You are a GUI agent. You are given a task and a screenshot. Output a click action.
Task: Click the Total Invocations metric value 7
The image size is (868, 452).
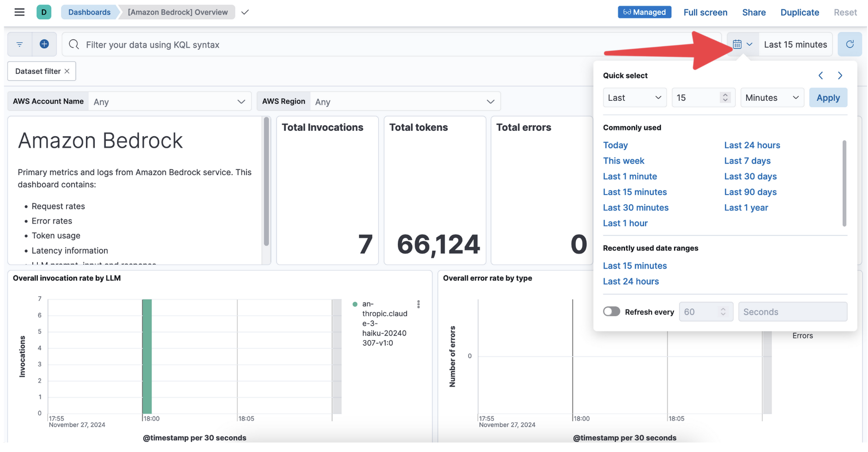365,244
